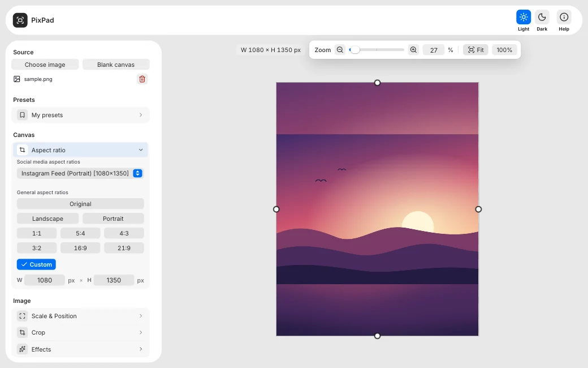This screenshot has height=368, width=588.
Task: Open My presets panel
Action: click(81, 115)
